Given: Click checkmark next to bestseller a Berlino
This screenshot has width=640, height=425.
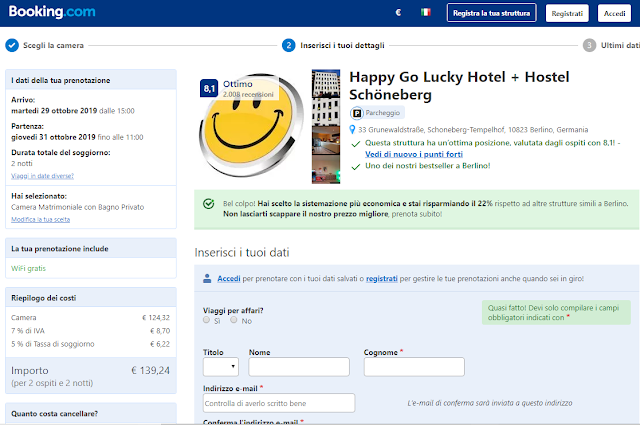Looking at the screenshot, I should tap(356, 167).
